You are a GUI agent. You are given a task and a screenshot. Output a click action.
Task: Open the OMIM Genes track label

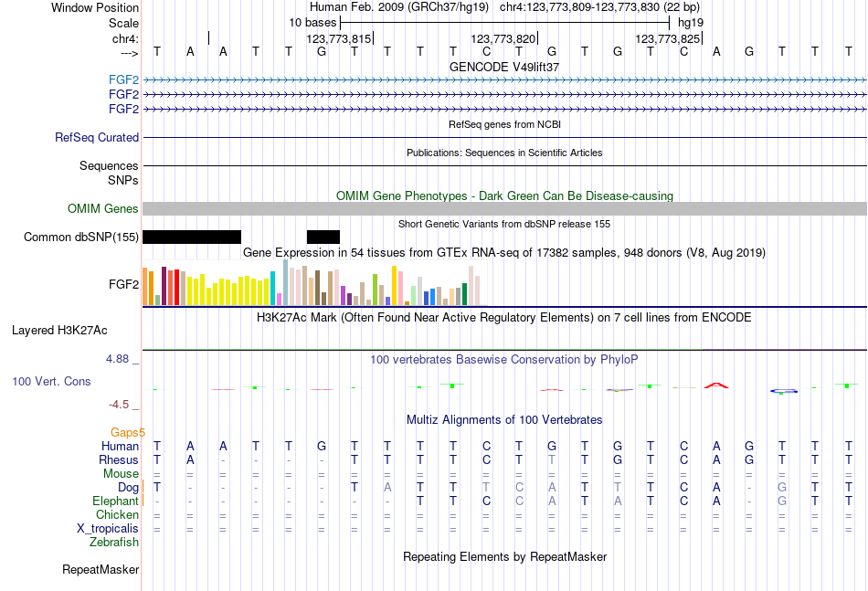[x=103, y=208]
